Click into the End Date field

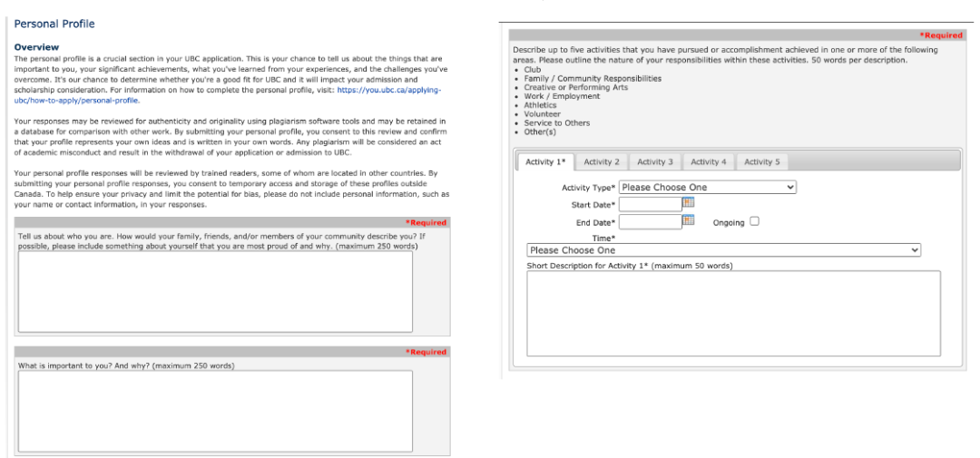point(650,222)
